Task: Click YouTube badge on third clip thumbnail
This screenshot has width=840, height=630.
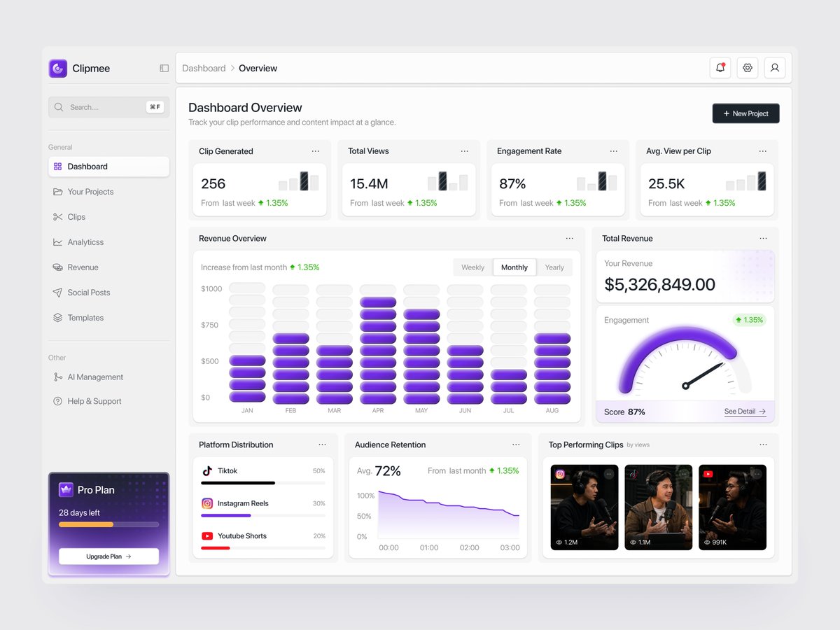Action: [708, 474]
